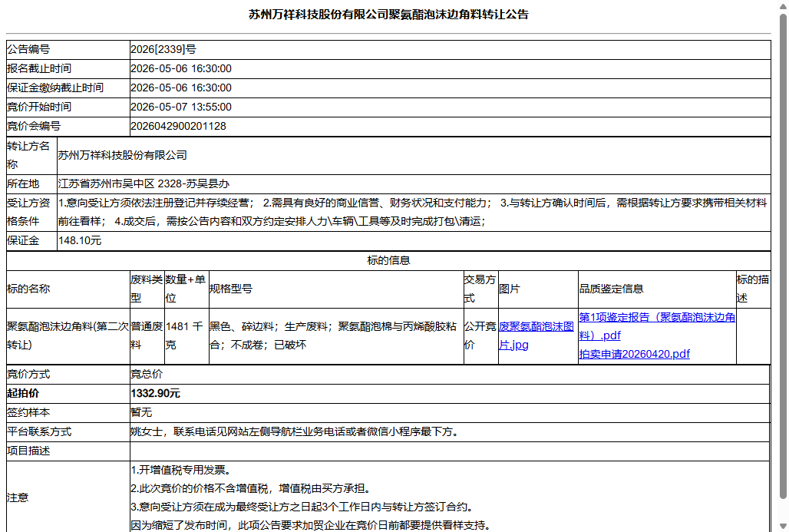The width and height of the screenshot is (789, 532).
Task: Select the page title 苏州万祥科技股份有限公司聚氨酯泡沫边角料转让公告
Action: pos(388,15)
